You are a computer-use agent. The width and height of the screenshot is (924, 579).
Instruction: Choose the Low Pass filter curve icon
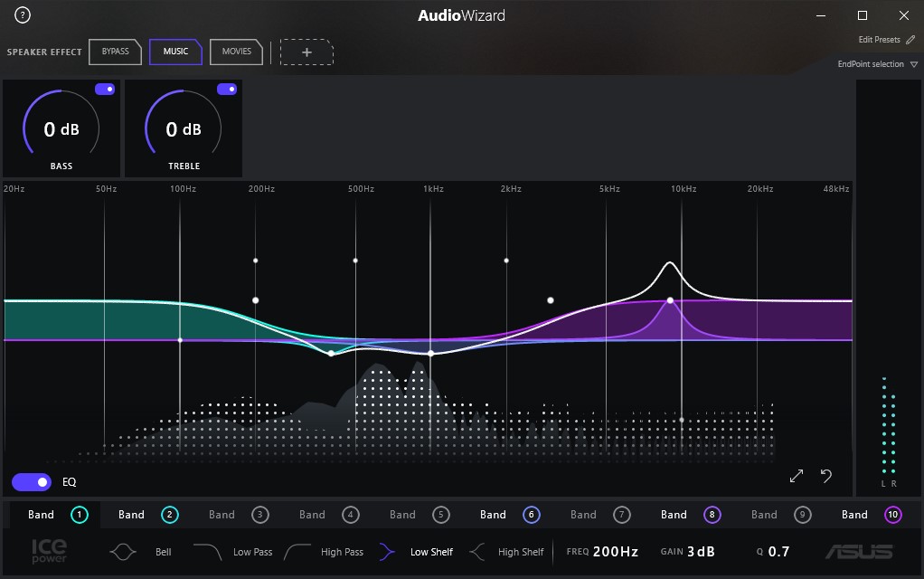(x=208, y=552)
